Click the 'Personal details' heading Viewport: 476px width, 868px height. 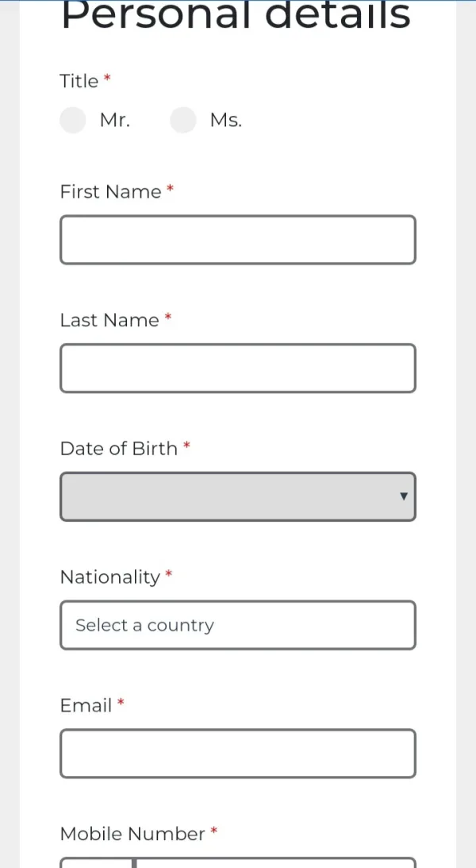pyautogui.click(x=236, y=17)
